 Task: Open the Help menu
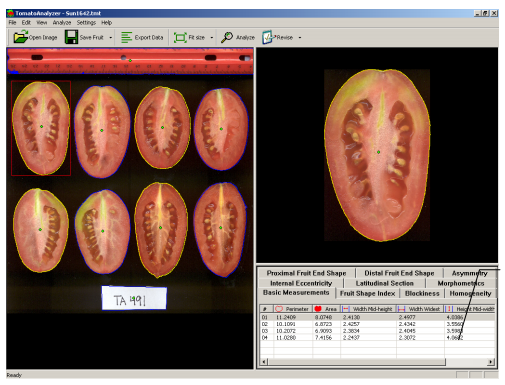(107, 22)
